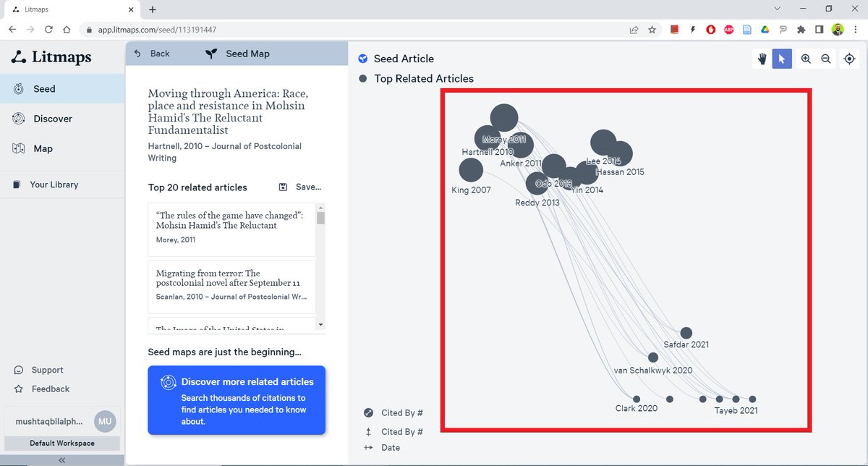
Task: Switch to the Litmaps browser tab
Action: point(65,10)
